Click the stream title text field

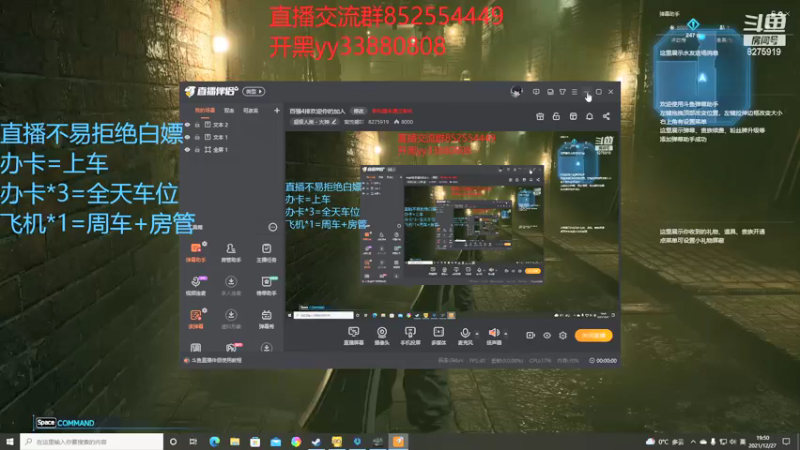coord(317,111)
